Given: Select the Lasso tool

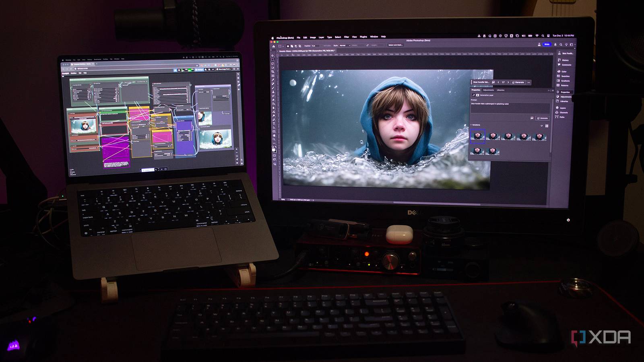Looking at the screenshot, I should 273,64.
